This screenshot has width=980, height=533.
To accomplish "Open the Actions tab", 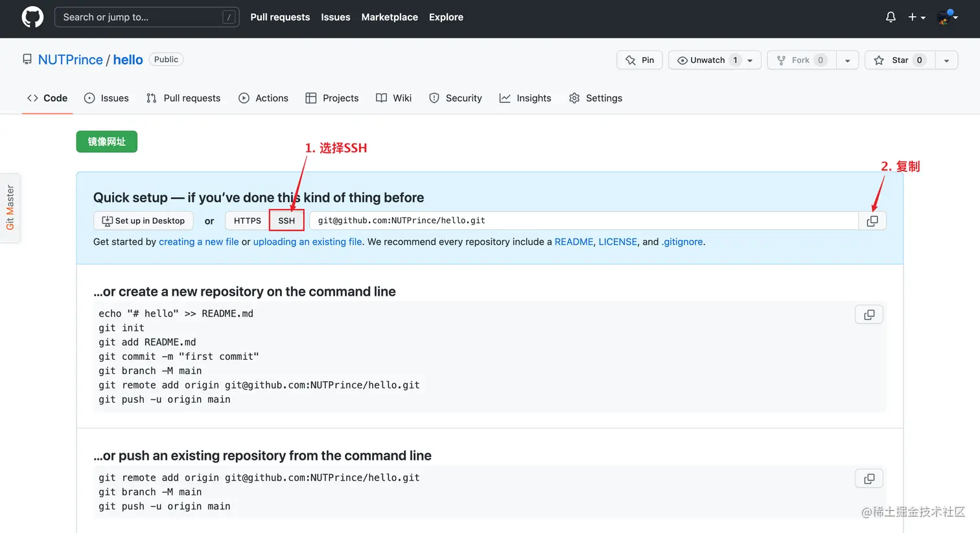I will pos(264,98).
